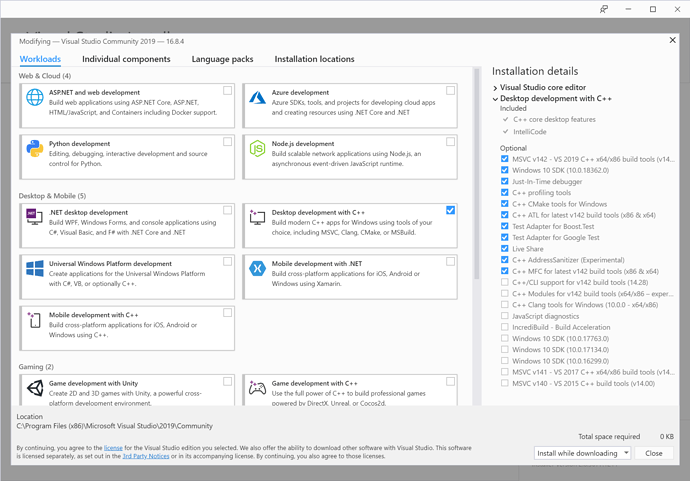
Task: Tick Mobile development with .NET checkbox
Action: [x=450, y=261]
